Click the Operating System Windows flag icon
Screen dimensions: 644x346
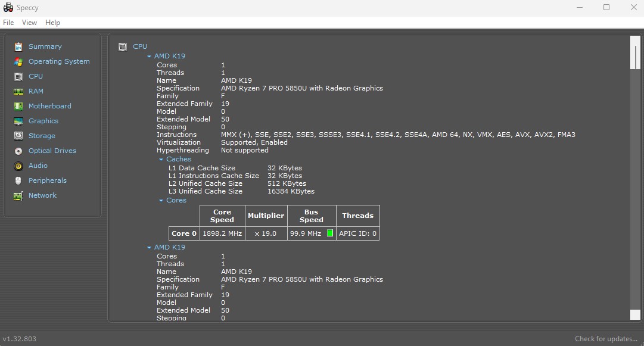tap(18, 61)
